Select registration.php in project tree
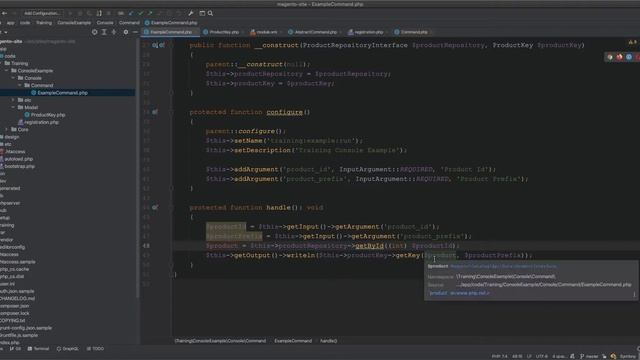This screenshot has height=360, width=640. click(41, 122)
